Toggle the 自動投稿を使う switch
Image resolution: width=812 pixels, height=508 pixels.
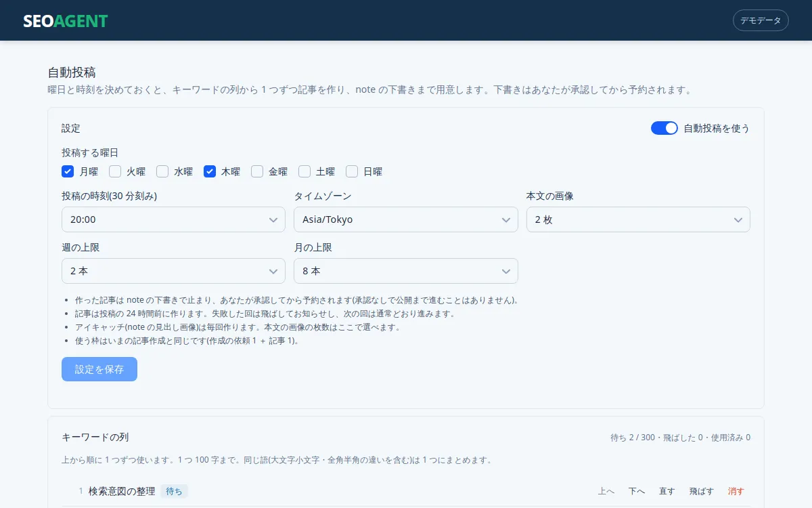664,128
